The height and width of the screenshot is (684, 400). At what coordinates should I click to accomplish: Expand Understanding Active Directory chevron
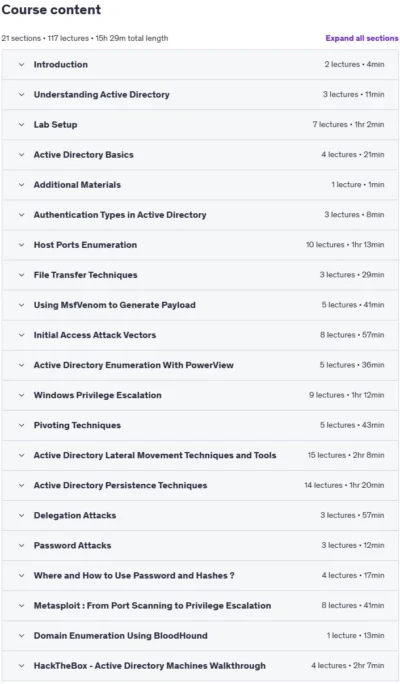point(21,95)
